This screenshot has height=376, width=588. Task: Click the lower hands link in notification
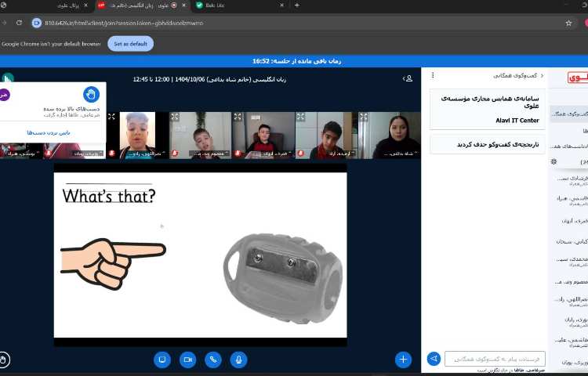49,133
